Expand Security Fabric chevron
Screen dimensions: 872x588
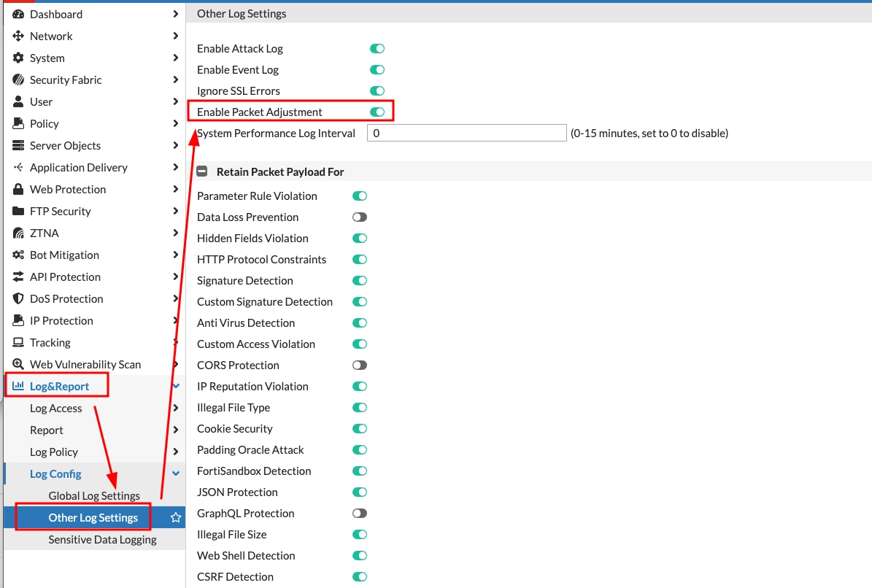coord(176,80)
